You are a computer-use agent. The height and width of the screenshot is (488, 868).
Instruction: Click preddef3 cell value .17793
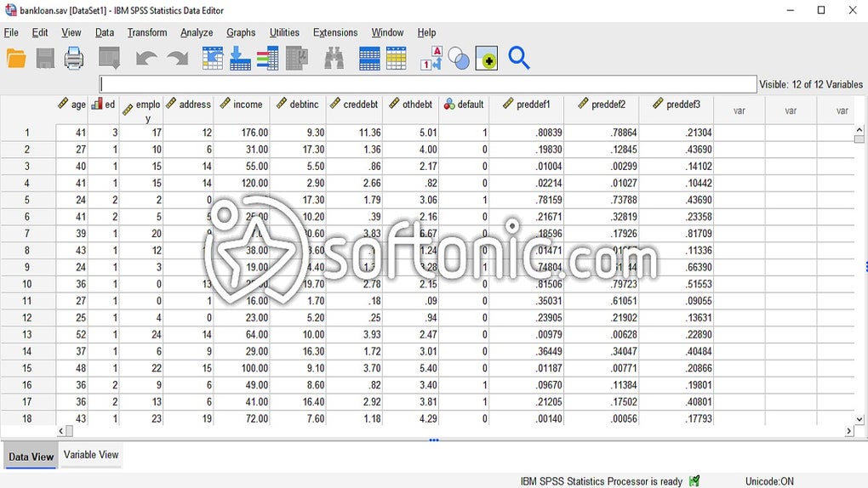tap(676, 418)
